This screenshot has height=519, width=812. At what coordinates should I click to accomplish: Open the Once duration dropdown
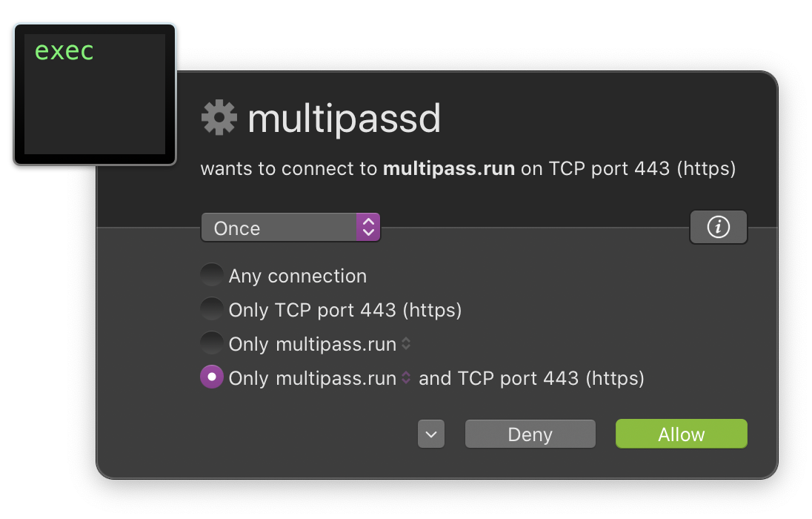tap(290, 228)
